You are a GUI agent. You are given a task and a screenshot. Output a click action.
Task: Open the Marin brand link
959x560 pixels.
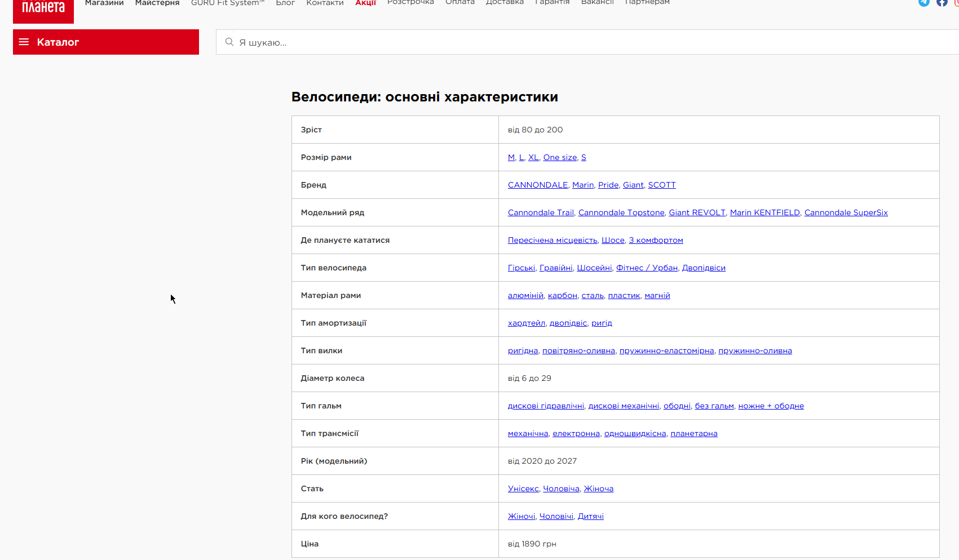click(x=583, y=185)
